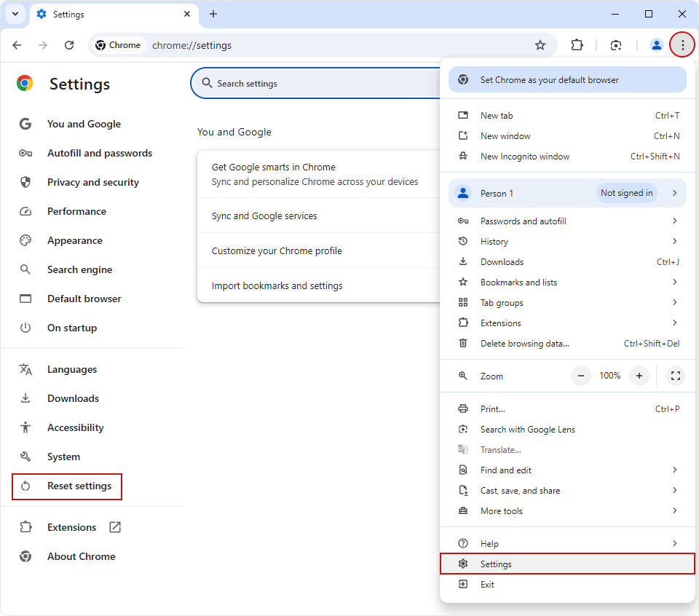
Task: Expand the Find and edit submenu
Action: [567, 470]
